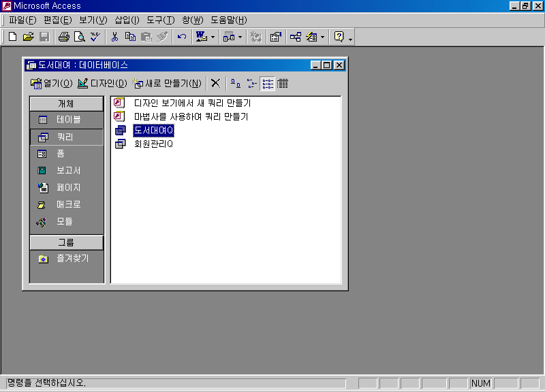Image resolution: width=545 pixels, height=392 pixels.
Task: Click the Relationships toolbar icon
Action: point(296,37)
